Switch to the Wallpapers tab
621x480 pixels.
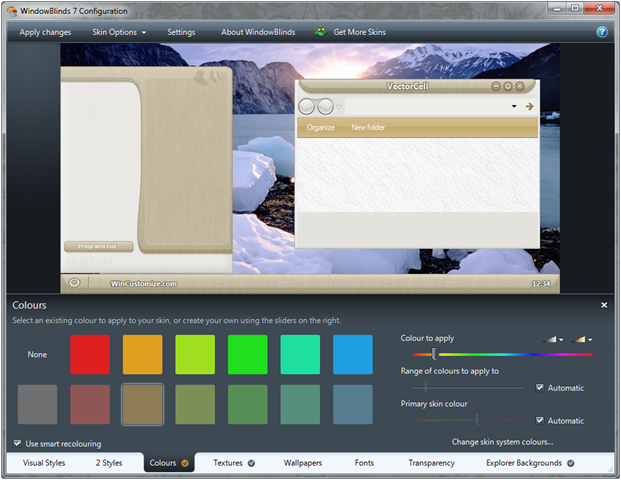303,463
